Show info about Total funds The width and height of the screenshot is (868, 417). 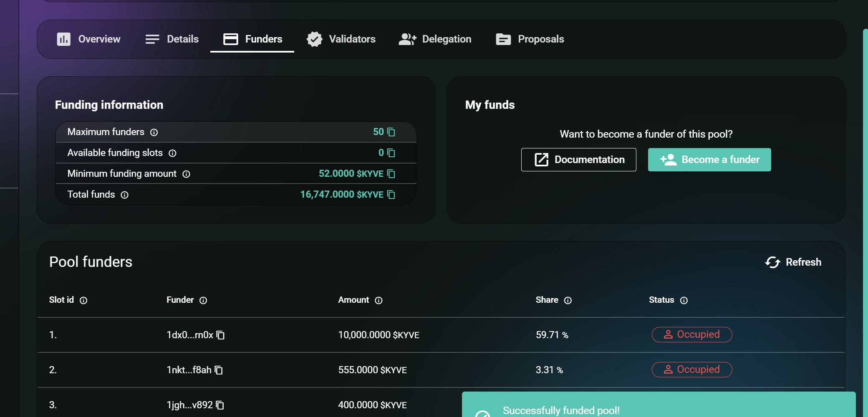point(124,195)
